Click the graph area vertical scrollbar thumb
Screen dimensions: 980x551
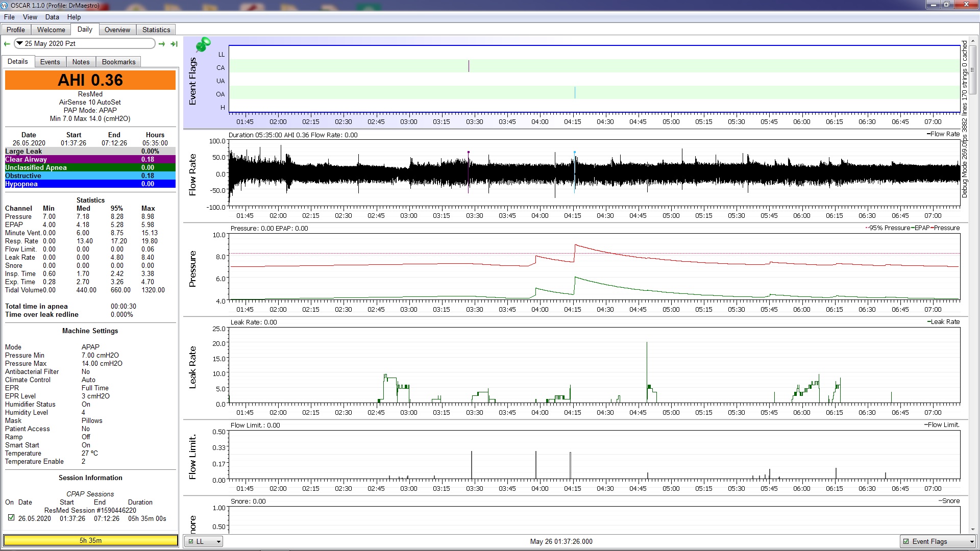(x=973, y=69)
